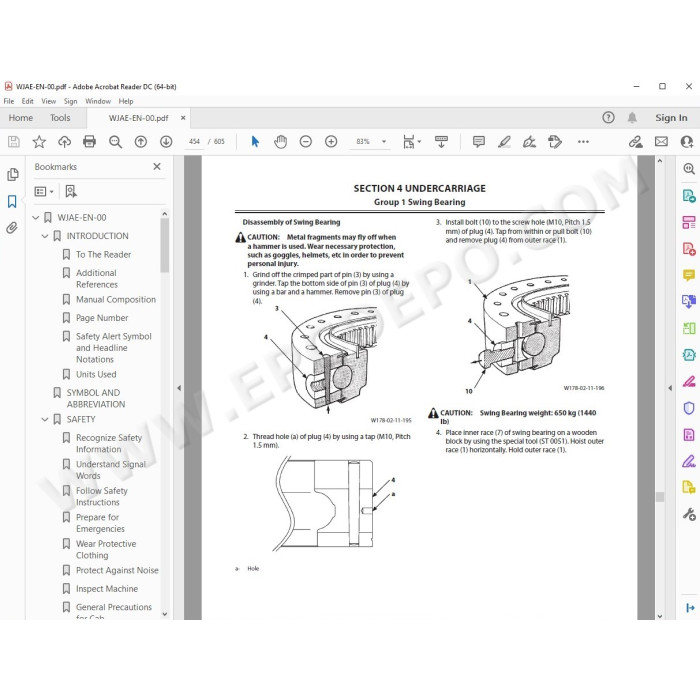700x700 pixels.
Task: Open the View menu
Action: [x=49, y=101]
